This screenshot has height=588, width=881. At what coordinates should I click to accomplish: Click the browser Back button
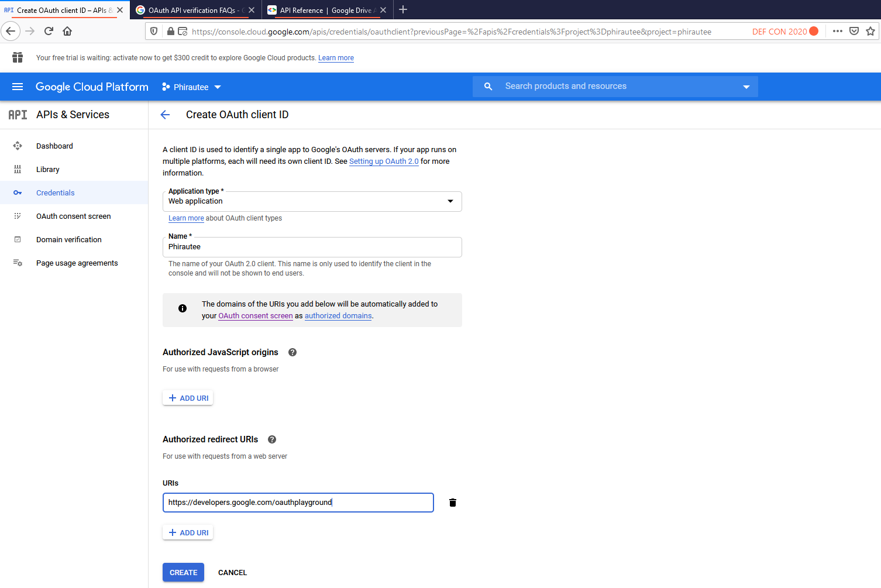[x=11, y=31]
